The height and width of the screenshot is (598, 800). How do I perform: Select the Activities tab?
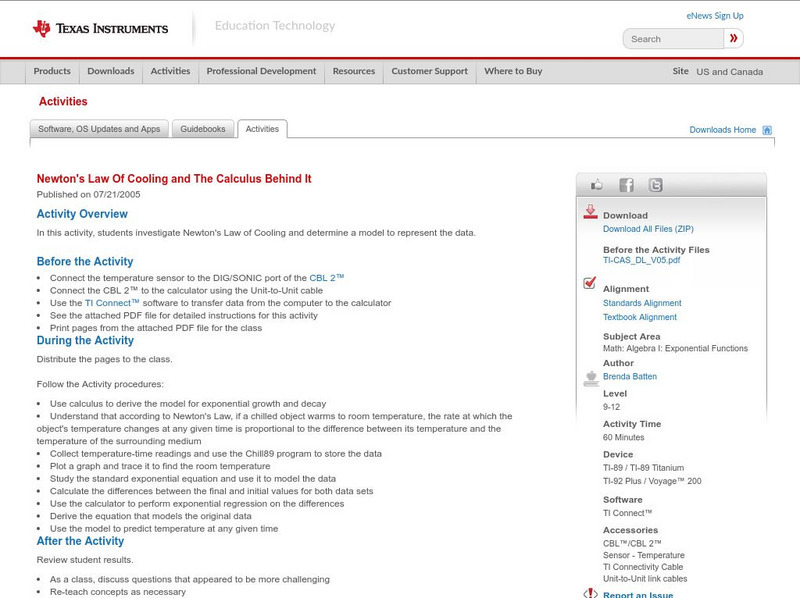[262, 129]
